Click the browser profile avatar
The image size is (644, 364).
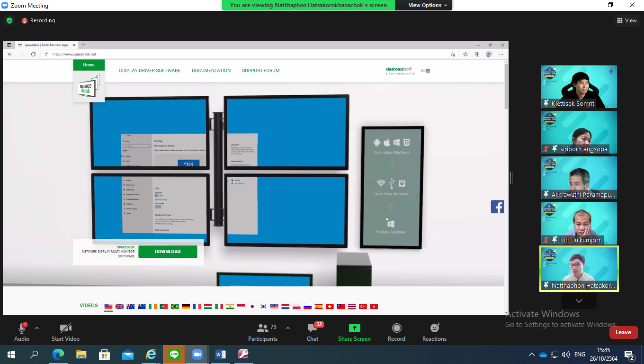pos(489,54)
